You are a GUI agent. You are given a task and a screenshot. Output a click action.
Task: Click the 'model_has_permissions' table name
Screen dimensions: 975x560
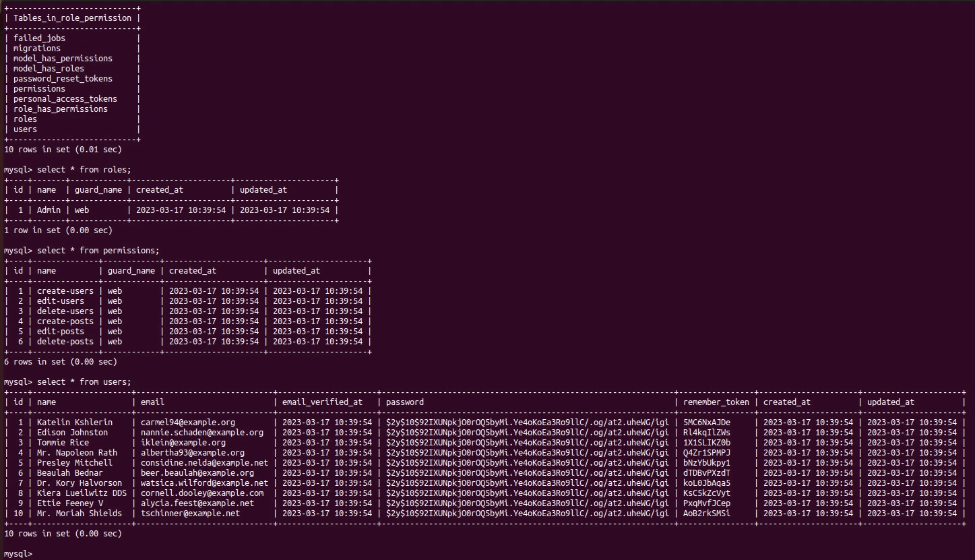(x=63, y=59)
